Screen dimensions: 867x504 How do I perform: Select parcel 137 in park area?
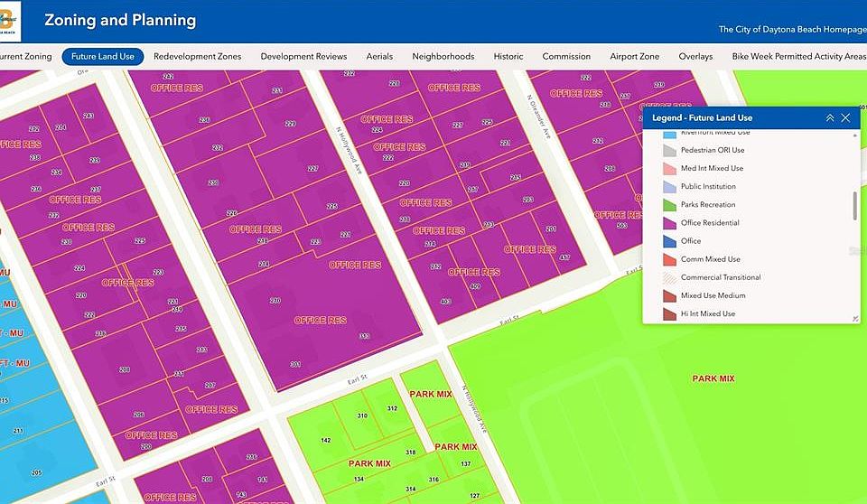point(466,464)
